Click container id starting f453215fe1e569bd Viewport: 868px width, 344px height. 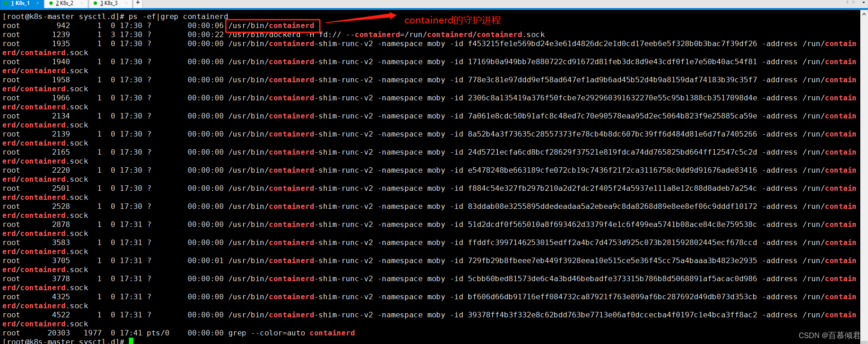pos(613,44)
